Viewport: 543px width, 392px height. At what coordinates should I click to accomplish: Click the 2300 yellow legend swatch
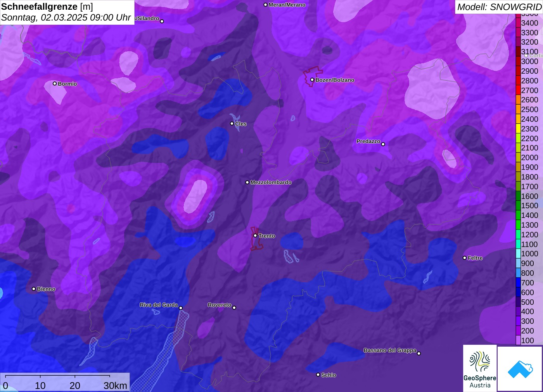[x=518, y=129]
